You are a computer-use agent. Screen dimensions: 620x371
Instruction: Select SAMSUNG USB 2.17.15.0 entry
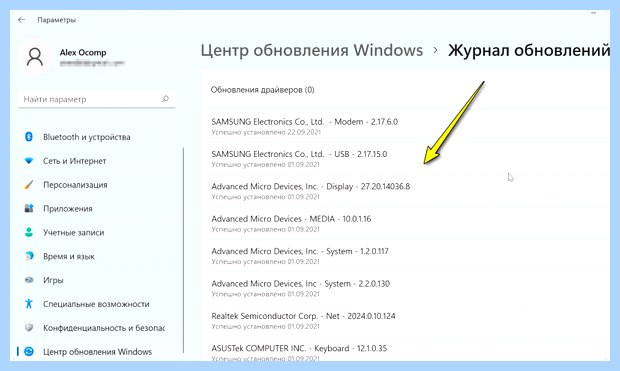[405, 159]
